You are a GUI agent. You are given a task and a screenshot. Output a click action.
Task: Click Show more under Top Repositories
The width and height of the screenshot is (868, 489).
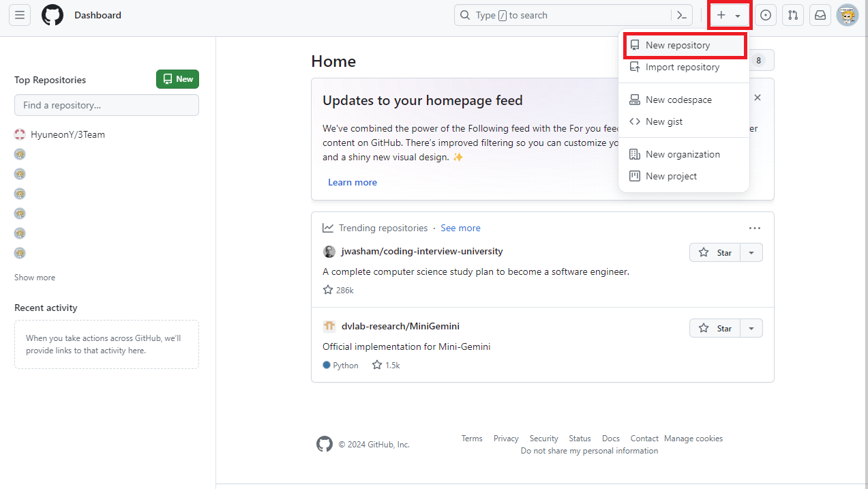[35, 278]
